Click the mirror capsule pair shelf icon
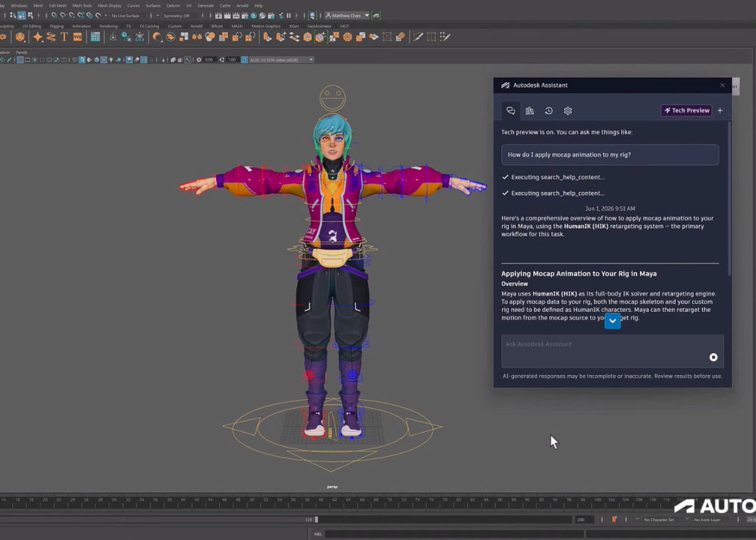This screenshot has height=540, width=756. tap(197, 37)
